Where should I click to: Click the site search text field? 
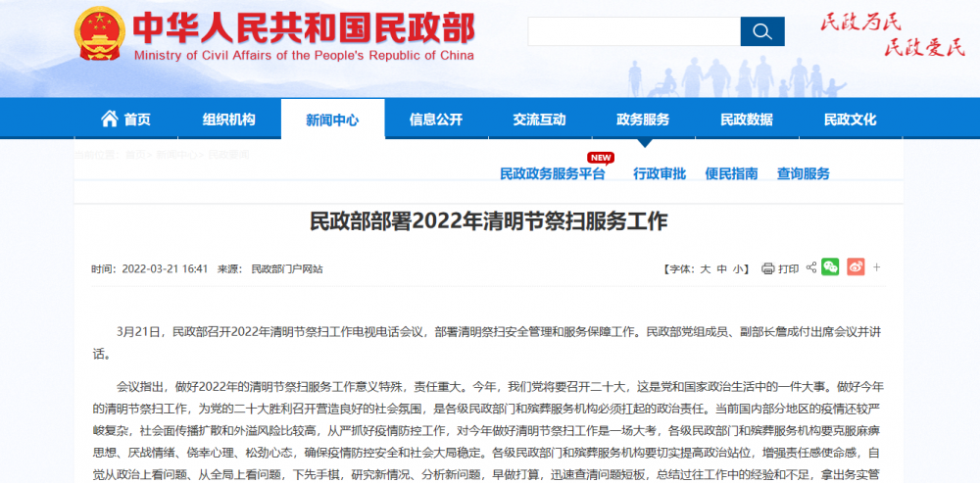[633, 31]
